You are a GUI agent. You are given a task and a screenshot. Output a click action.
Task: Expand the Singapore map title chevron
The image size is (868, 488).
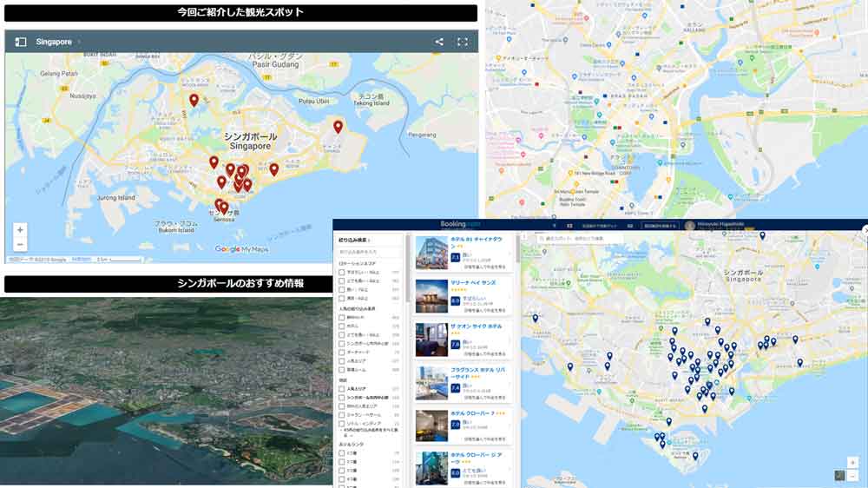coord(79,42)
